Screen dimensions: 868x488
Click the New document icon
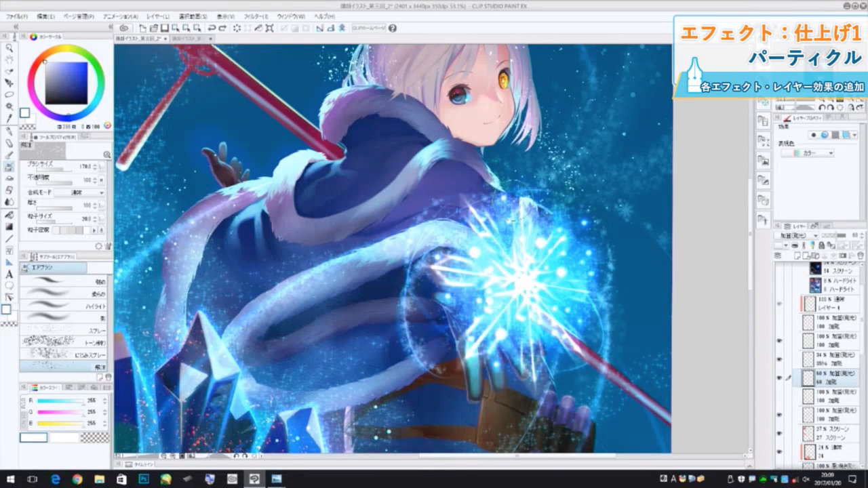[143, 28]
